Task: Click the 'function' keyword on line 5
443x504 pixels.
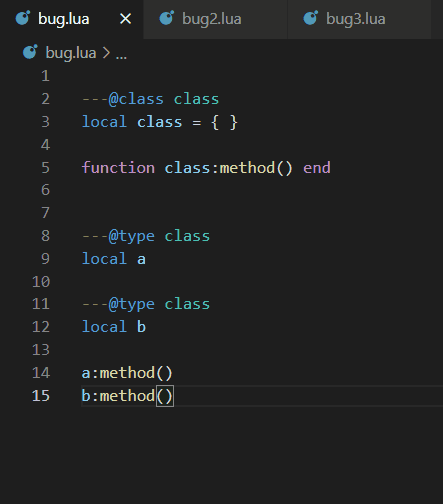Action: pos(118,168)
